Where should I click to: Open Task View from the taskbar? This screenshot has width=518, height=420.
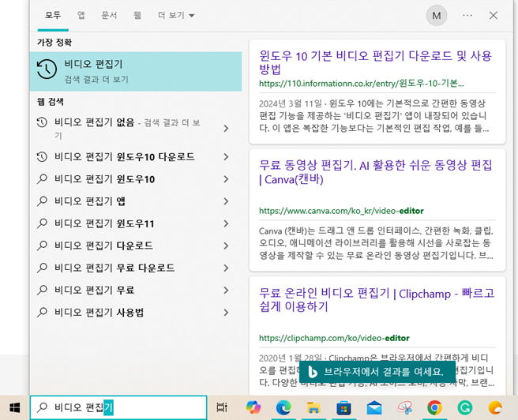pyautogui.click(x=222, y=408)
